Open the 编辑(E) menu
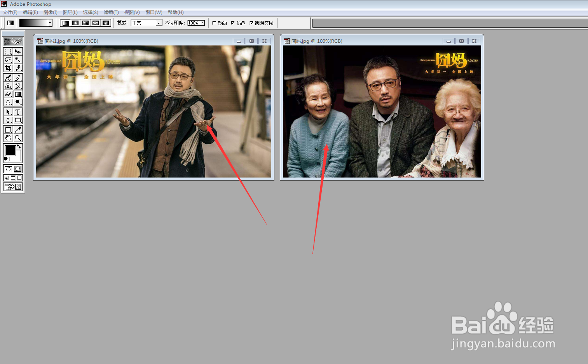The height and width of the screenshot is (364, 588). pos(30,12)
